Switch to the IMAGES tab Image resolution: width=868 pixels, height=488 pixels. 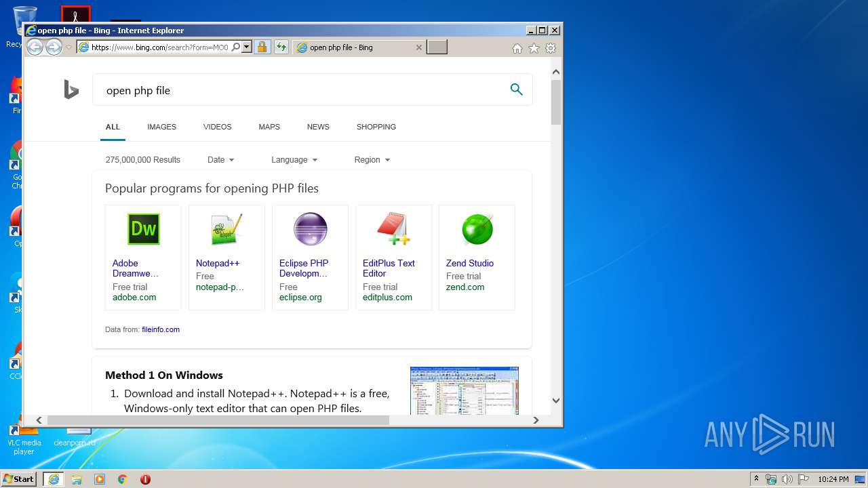click(161, 127)
